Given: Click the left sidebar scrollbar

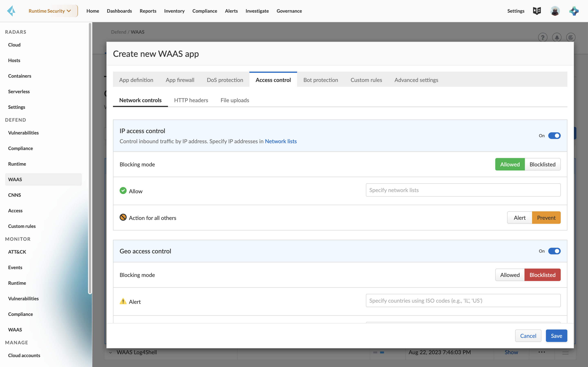Looking at the screenshot, I should pyautogui.click(x=90, y=158).
